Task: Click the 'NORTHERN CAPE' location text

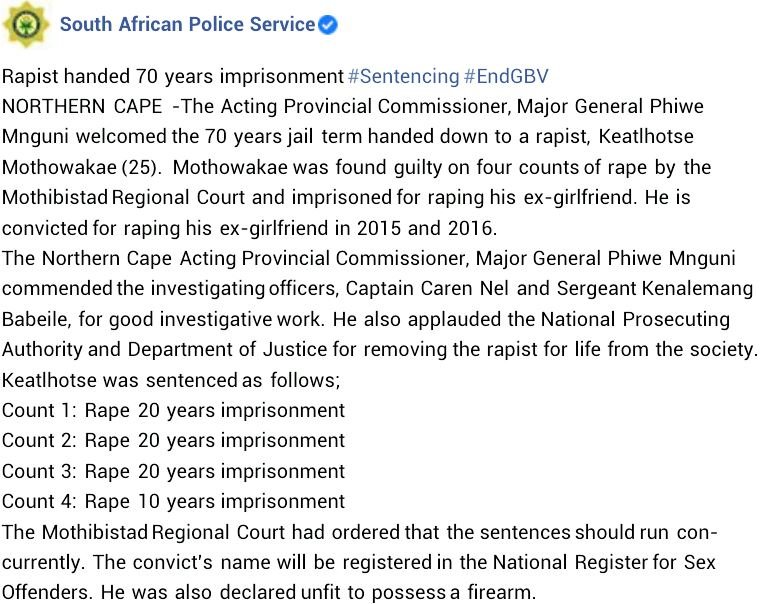Action: 82,106
